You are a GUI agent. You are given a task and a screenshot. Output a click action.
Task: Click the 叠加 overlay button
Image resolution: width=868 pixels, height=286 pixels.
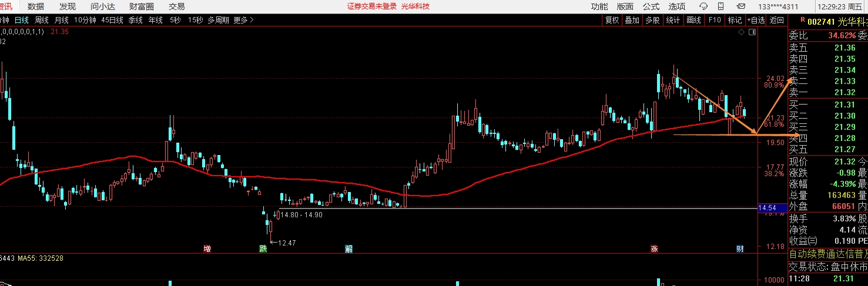[632, 20]
